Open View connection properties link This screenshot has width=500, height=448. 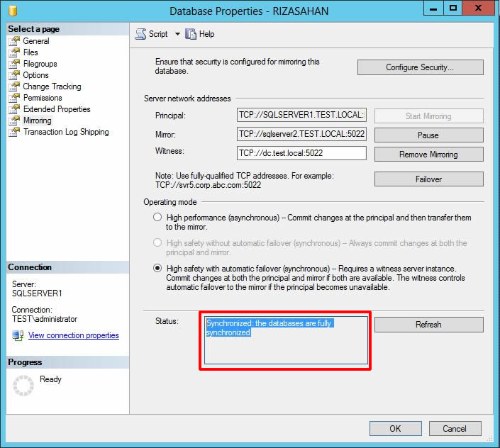pyautogui.click(x=73, y=335)
